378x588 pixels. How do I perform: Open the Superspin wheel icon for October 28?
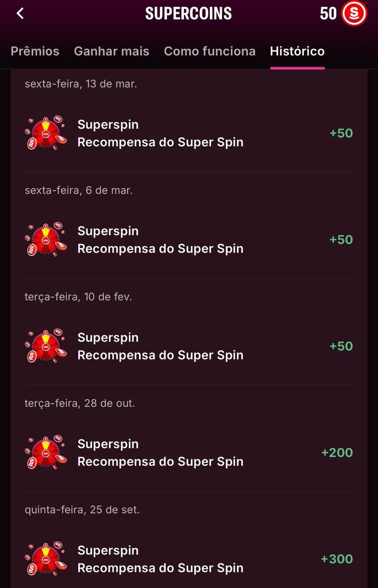tap(46, 452)
